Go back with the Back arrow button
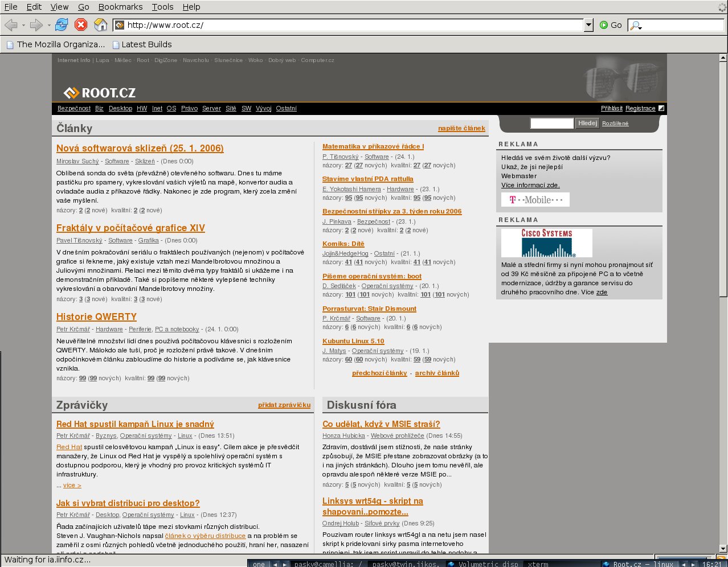The height and width of the screenshot is (567, 728). [x=11, y=25]
